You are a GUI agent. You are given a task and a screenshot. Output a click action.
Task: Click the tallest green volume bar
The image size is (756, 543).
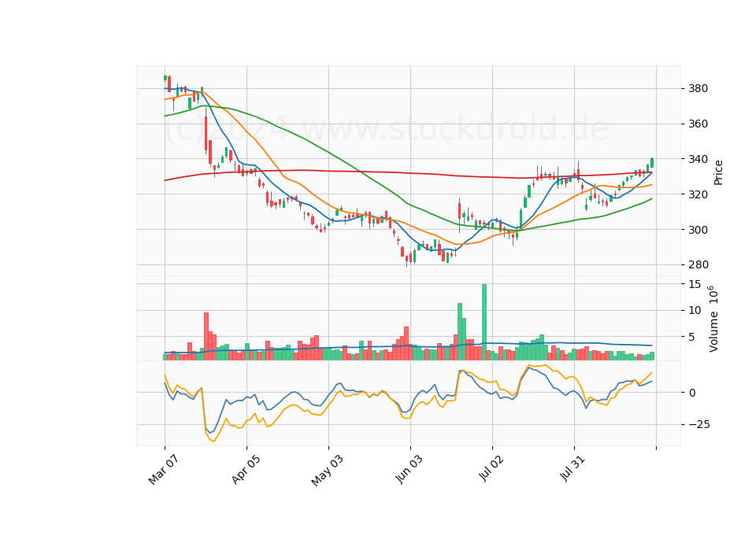click(484, 322)
